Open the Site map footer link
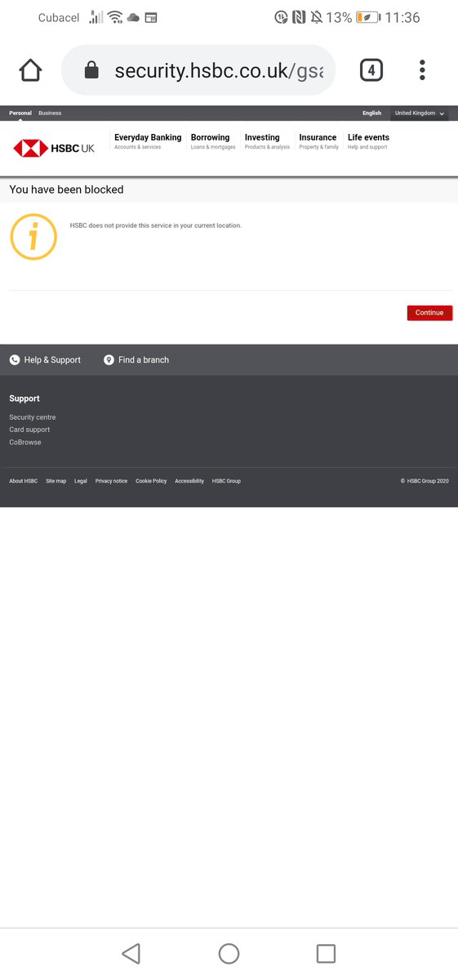Viewport: 458px width, 980px height. coord(56,481)
